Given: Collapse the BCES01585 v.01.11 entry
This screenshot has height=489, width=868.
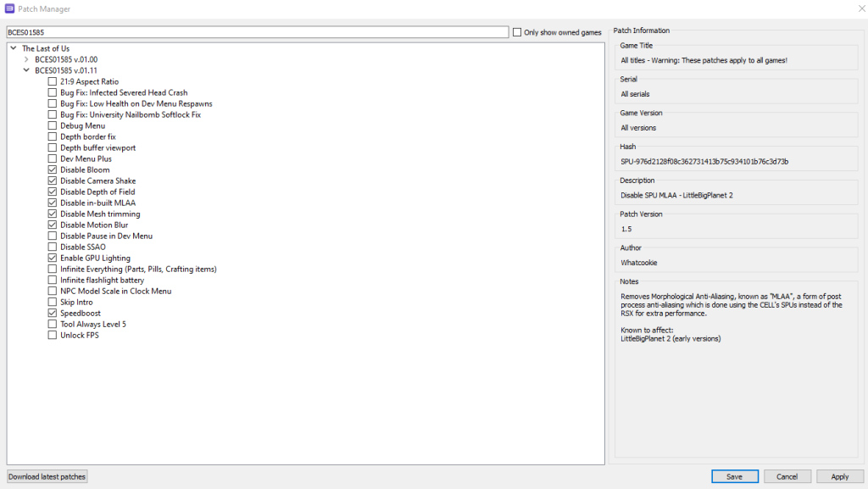Looking at the screenshot, I should coord(26,70).
